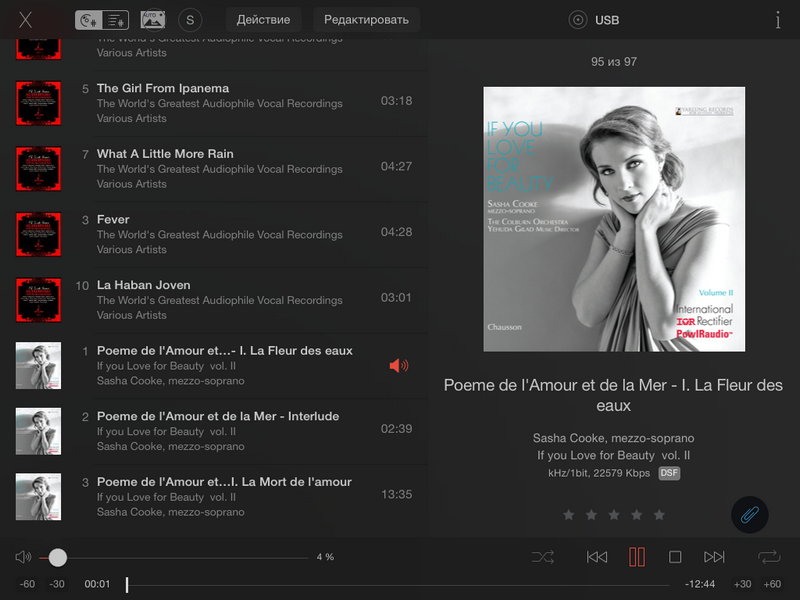Tap the blue paperclip attachment button
Image resolution: width=800 pixels, height=600 pixels.
(749, 515)
